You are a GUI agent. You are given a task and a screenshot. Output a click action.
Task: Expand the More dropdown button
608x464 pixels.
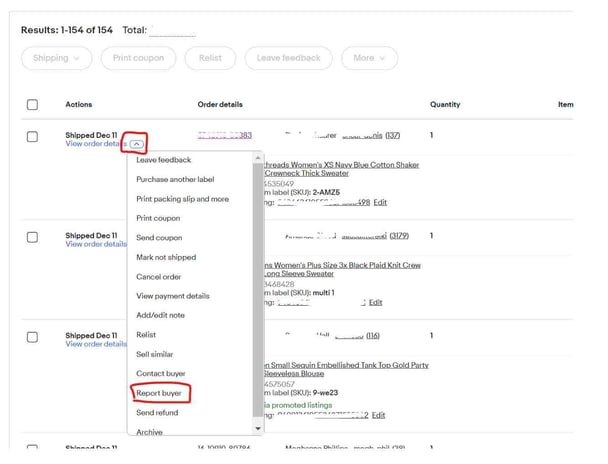[x=368, y=58]
